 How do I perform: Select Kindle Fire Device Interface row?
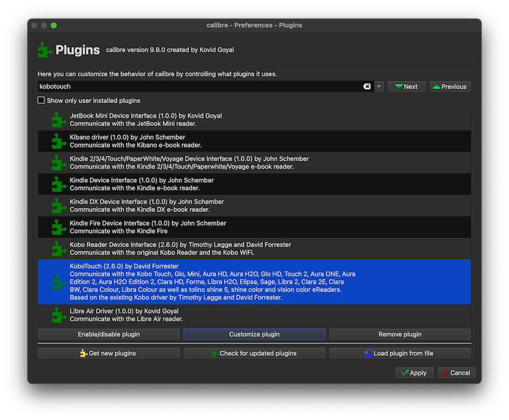[254, 227]
